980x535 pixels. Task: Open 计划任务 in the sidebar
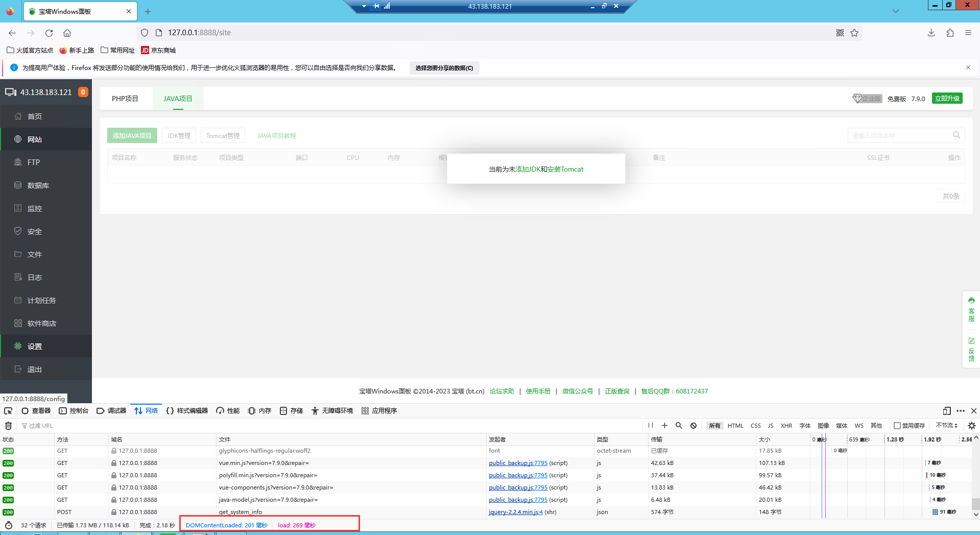(x=46, y=300)
